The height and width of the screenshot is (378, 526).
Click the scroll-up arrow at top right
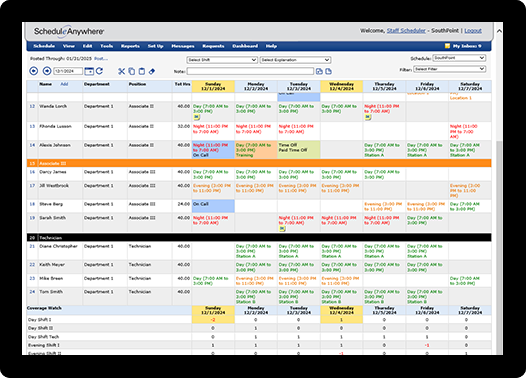tap(499, 31)
